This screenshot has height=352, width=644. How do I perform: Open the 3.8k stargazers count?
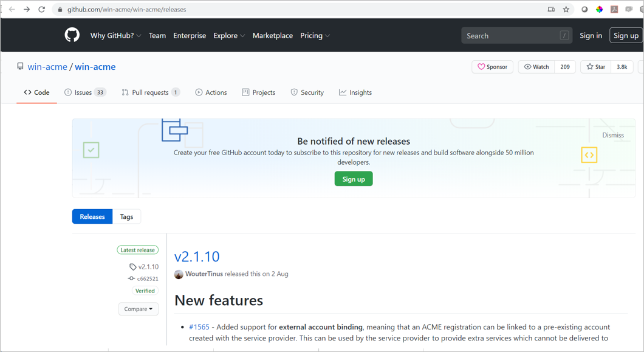622,67
